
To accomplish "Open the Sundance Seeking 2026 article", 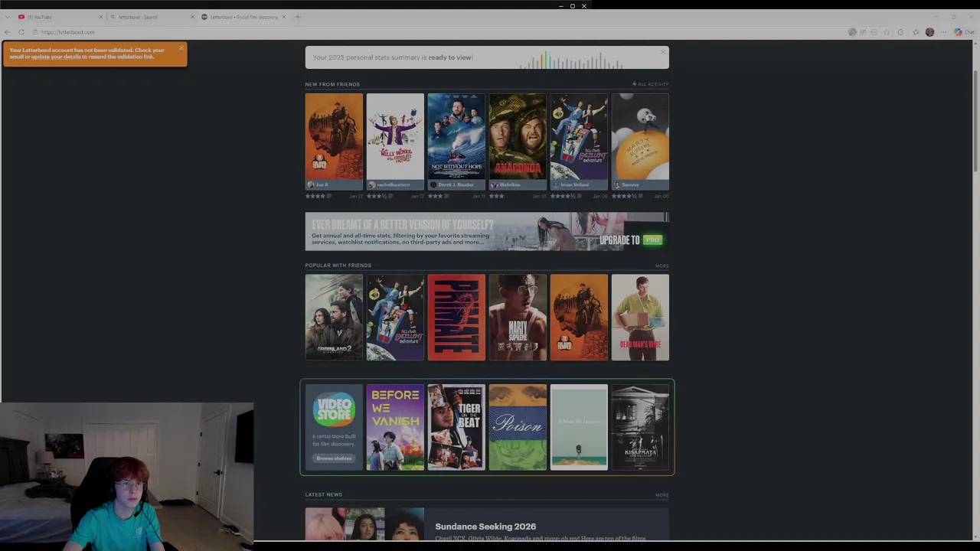I will [485, 527].
